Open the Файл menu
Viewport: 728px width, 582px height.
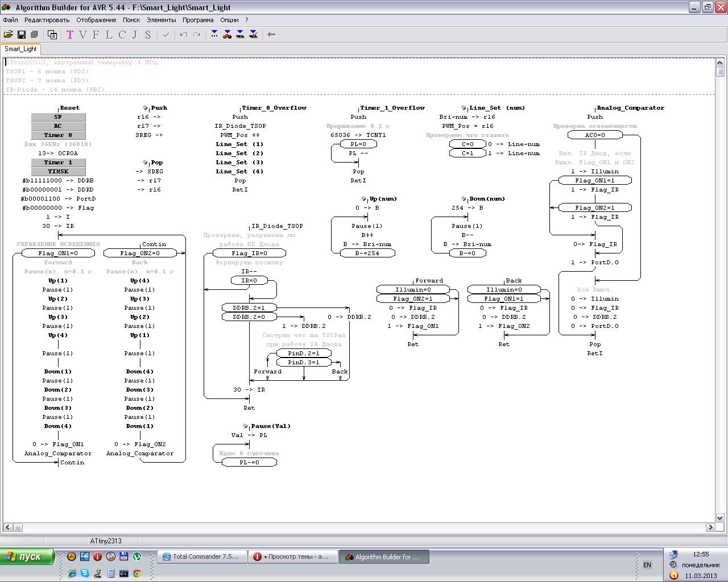pyautogui.click(x=10, y=20)
